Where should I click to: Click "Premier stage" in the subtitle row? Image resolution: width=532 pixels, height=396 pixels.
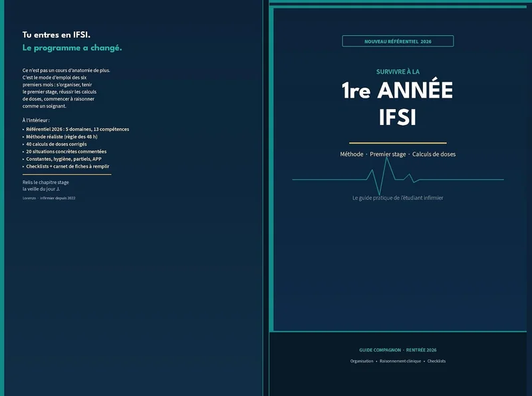pos(388,154)
